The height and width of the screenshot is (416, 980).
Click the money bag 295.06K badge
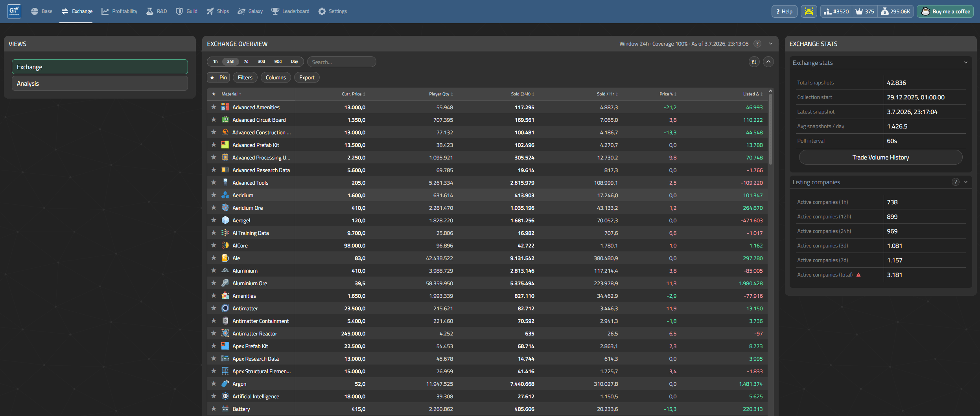[895, 11]
